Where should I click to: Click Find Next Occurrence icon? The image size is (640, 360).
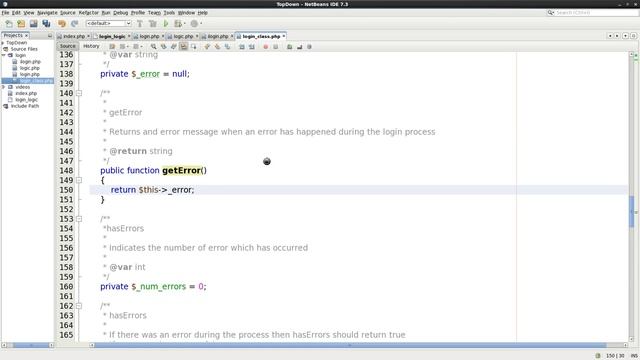click(x=173, y=47)
